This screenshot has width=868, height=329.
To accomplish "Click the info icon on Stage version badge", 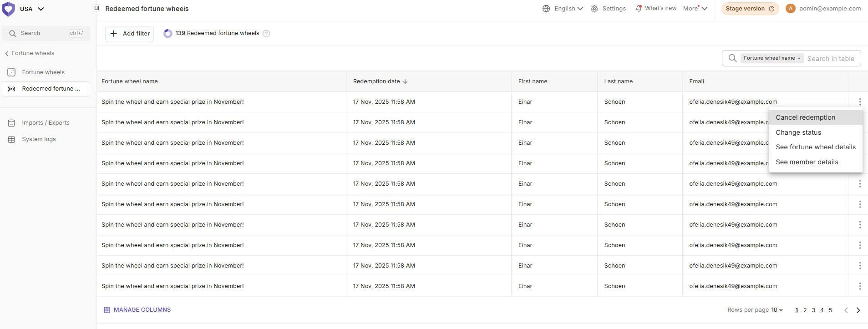I will coord(772,9).
